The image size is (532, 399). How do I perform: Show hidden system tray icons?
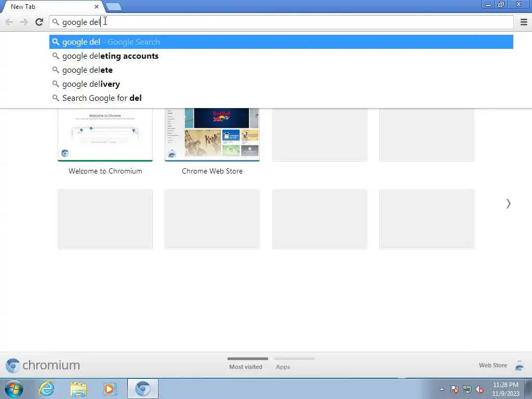[x=442, y=389]
